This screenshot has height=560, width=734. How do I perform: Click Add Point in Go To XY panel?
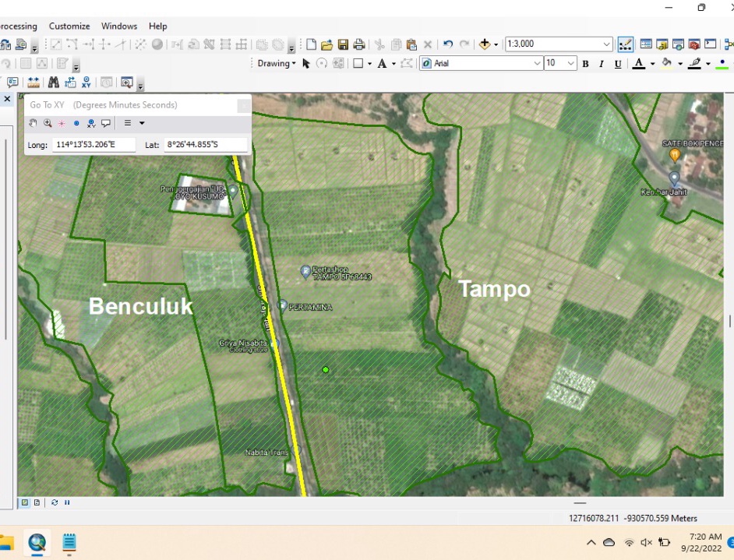coord(76,123)
